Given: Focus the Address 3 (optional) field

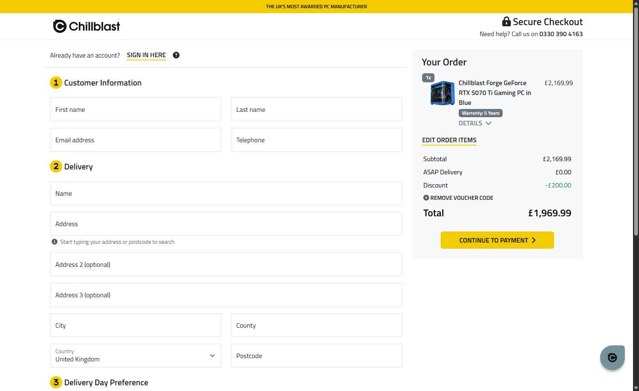Looking at the screenshot, I should [226, 295].
